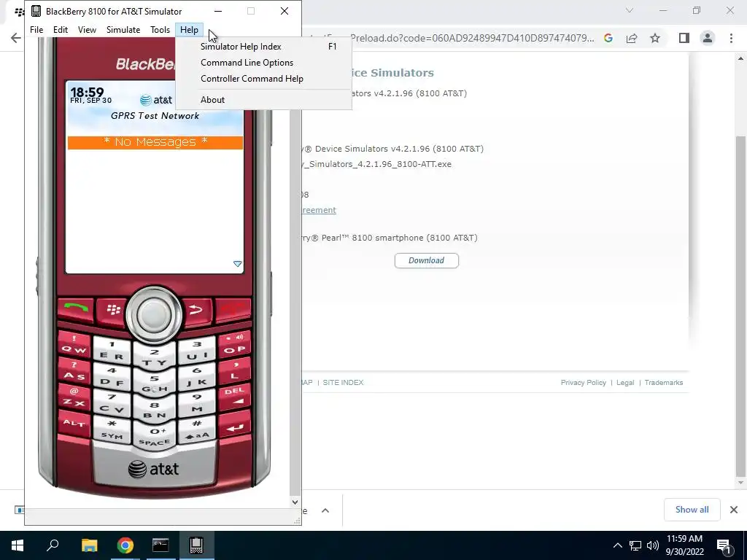Tap the BlackBerry menu key on phone
The height and width of the screenshot is (560, 747).
(112, 311)
